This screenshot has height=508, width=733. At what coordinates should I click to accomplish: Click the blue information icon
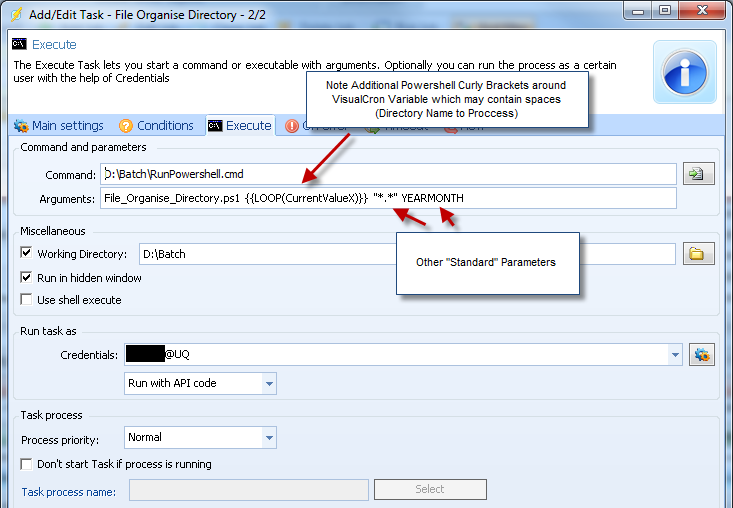point(684,71)
